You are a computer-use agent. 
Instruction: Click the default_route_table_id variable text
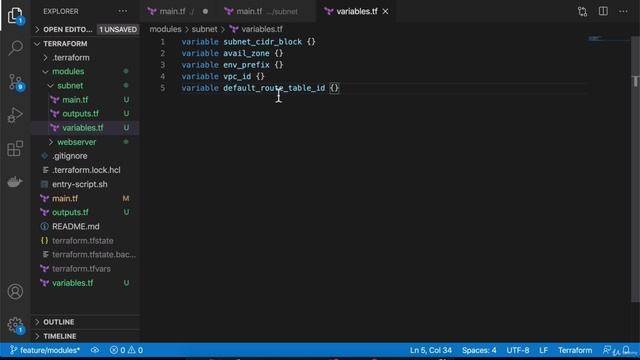pyautogui.click(x=274, y=88)
